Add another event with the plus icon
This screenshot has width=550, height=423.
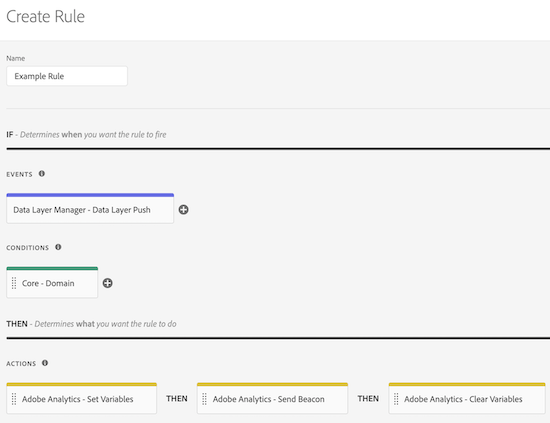(x=183, y=210)
